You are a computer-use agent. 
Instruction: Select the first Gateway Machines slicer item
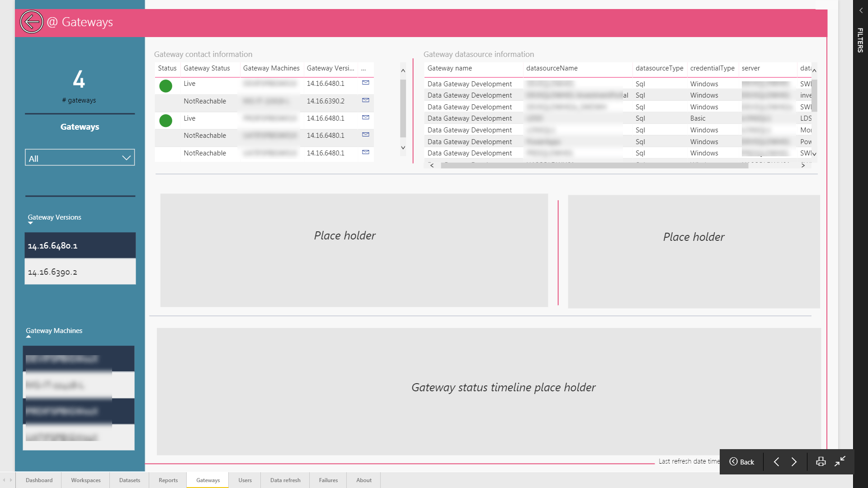point(79,359)
